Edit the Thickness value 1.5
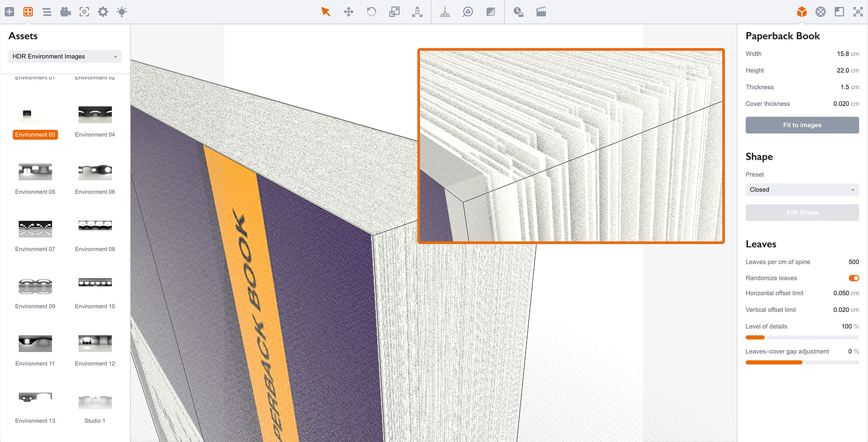This screenshot has height=442, width=868. [845, 87]
